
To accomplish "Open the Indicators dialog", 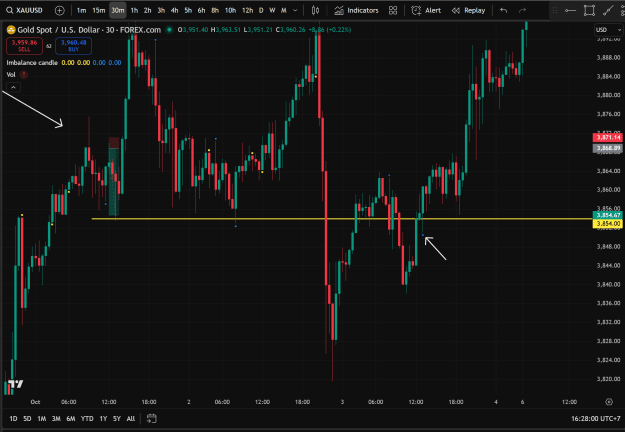I will (356, 10).
